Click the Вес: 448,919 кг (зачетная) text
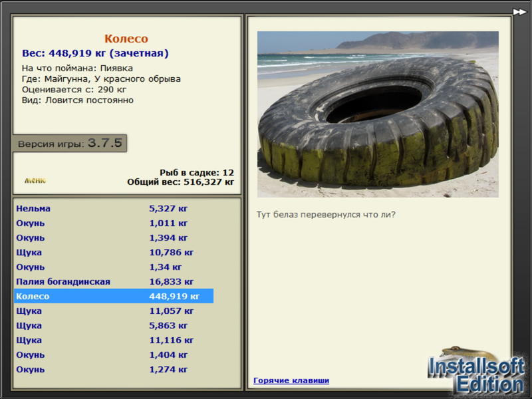 [95, 53]
